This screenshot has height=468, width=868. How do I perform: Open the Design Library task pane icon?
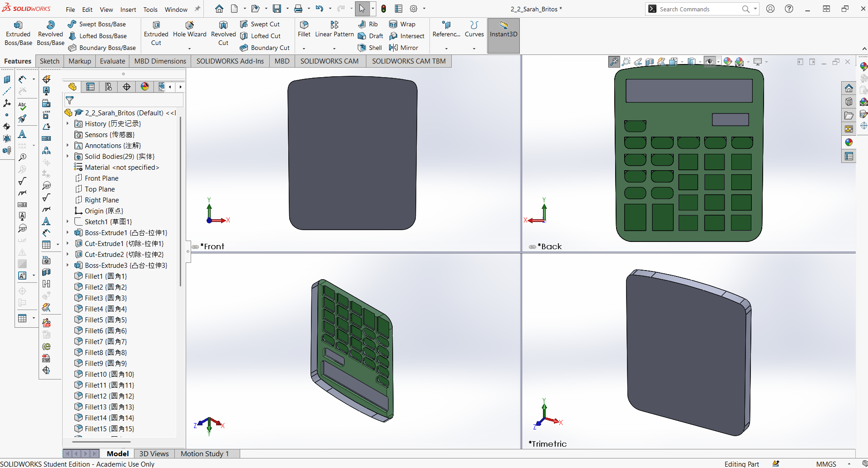click(x=848, y=102)
